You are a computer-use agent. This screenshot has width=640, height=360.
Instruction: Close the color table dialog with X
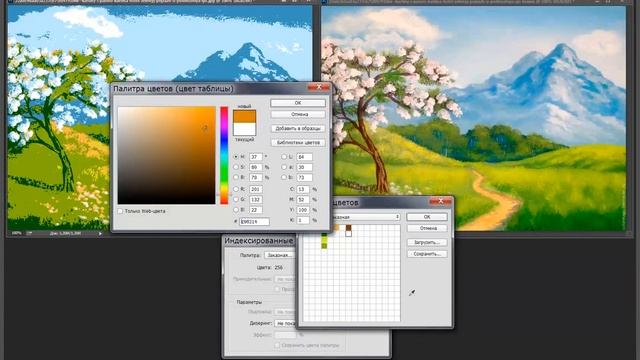(x=440, y=201)
